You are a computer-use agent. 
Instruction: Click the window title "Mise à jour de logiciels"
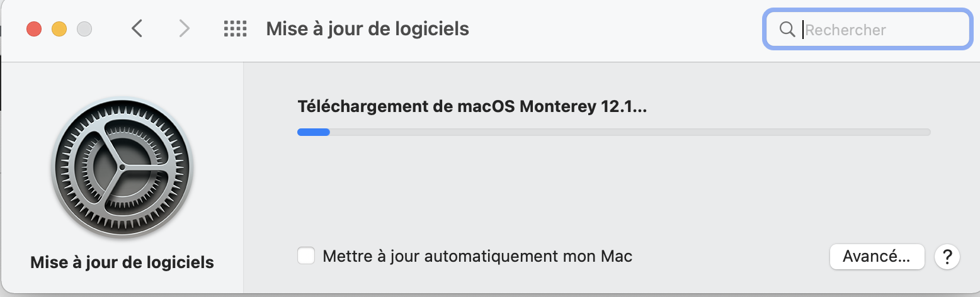pyautogui.click(x=367, y=29)
